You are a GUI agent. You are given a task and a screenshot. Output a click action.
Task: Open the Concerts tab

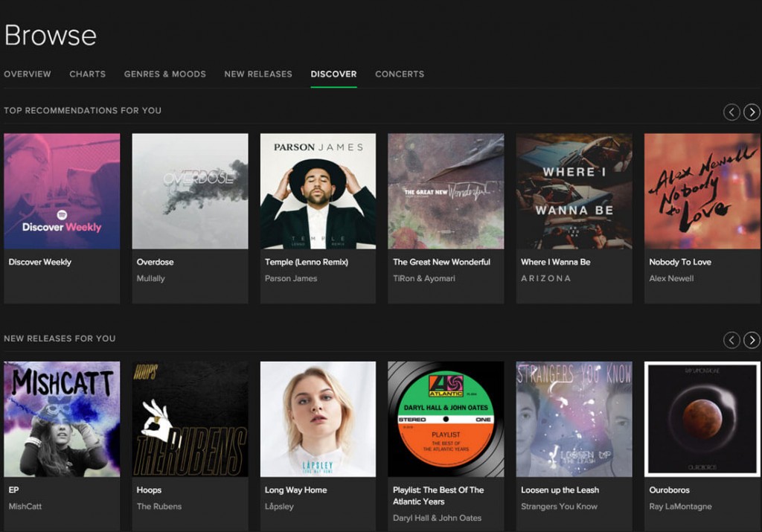click(x=400, y=74)
